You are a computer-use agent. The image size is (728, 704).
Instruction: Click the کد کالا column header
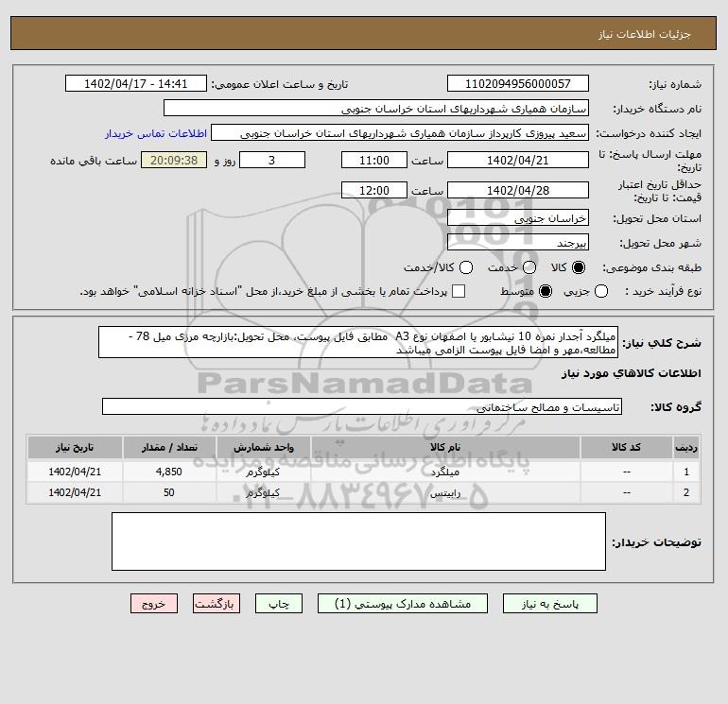click(626, 447)
